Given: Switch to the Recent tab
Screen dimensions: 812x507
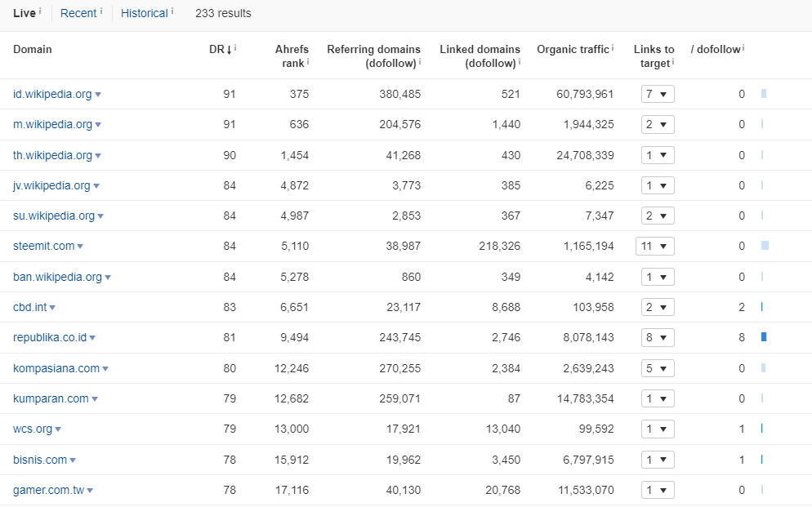Looking at the screenshot, I should coord(78,13).
